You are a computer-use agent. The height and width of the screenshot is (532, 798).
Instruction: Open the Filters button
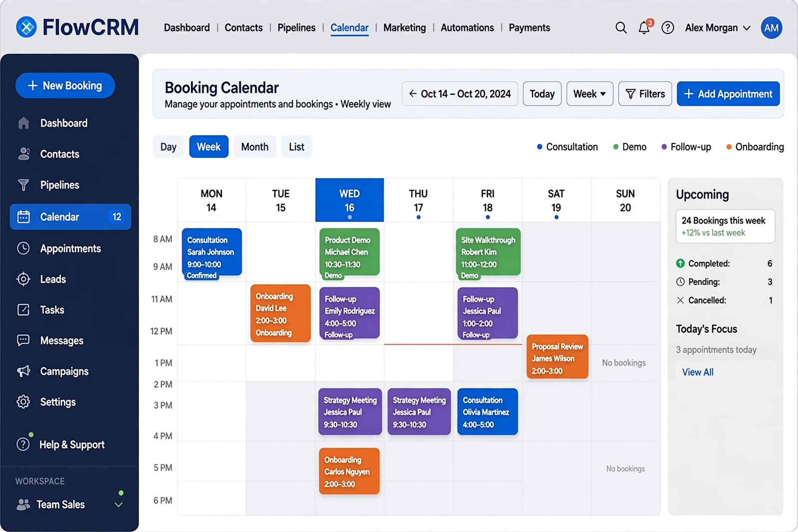click(645, 94)
